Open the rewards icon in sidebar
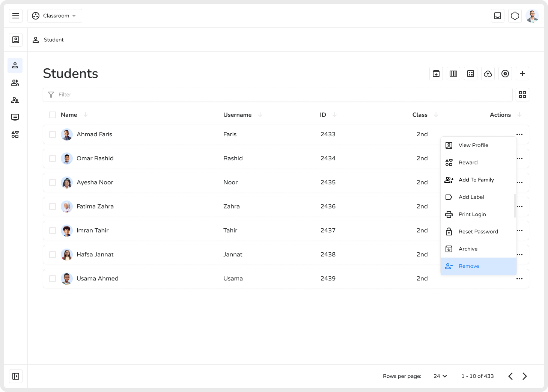The height and width of the screenshot is (392, 548). click(15, 134)
